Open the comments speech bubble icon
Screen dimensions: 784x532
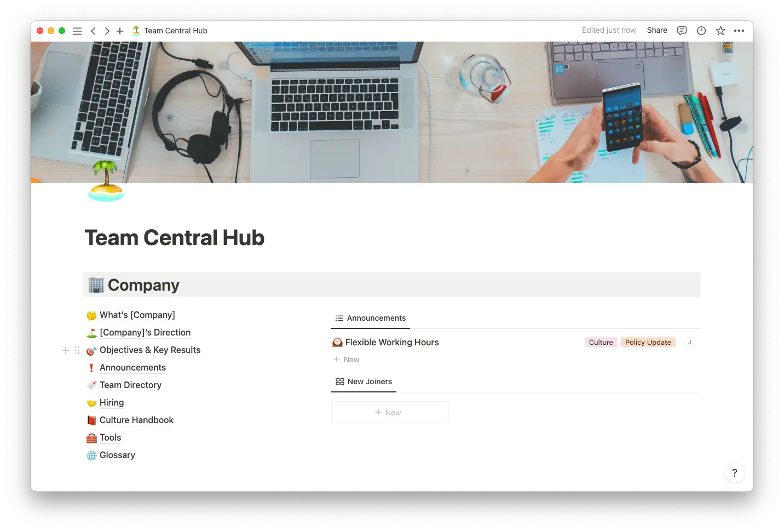pyautogui.click(x=682, y=31)
